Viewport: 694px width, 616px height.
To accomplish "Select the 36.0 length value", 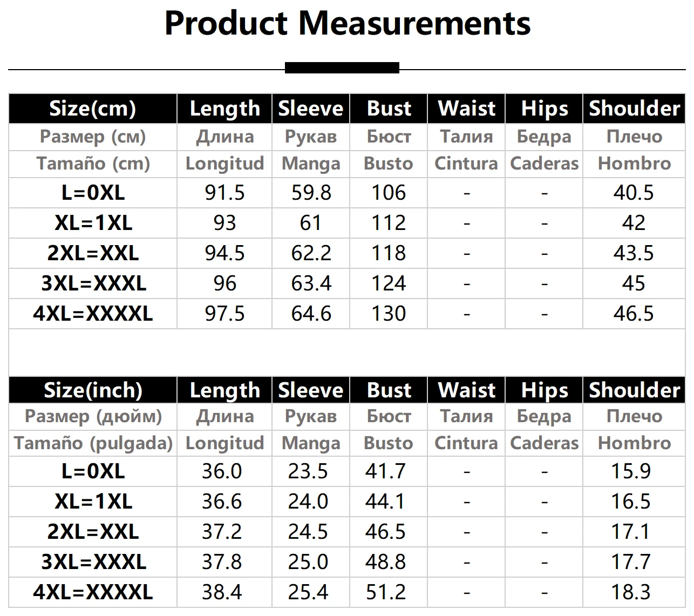I will click(x=221, y=471).
